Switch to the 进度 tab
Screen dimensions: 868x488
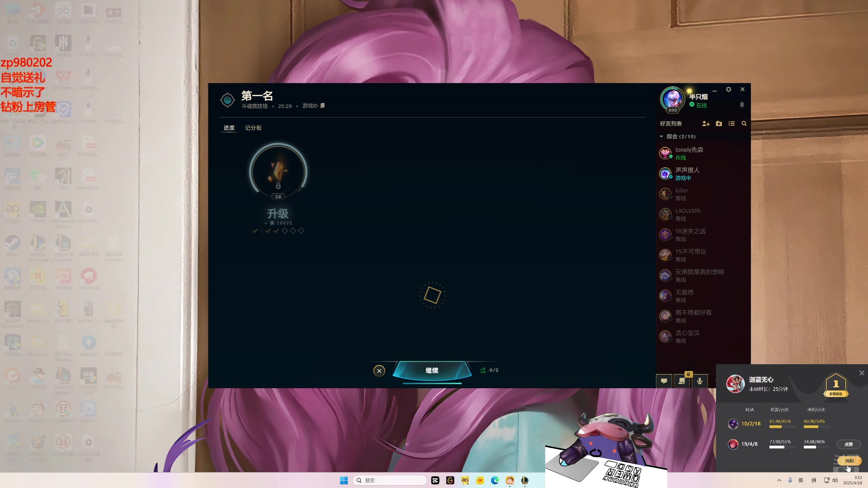(229, 128)
